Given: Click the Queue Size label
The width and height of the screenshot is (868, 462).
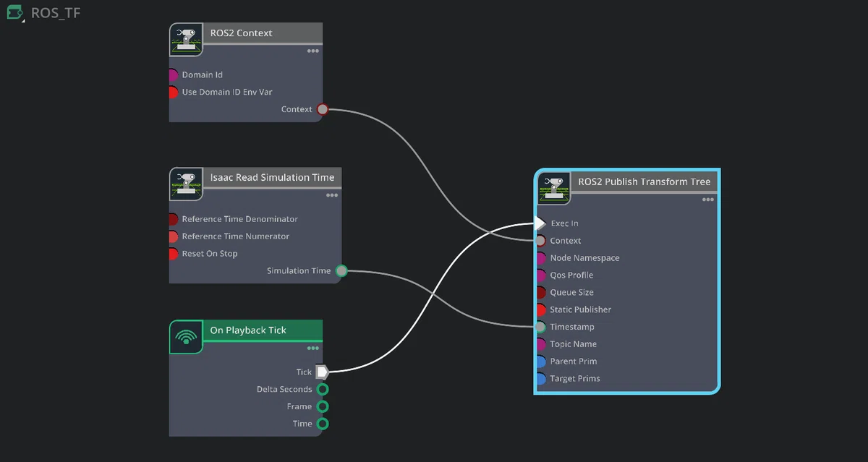Looking at the screenshot, I should 571,293.
